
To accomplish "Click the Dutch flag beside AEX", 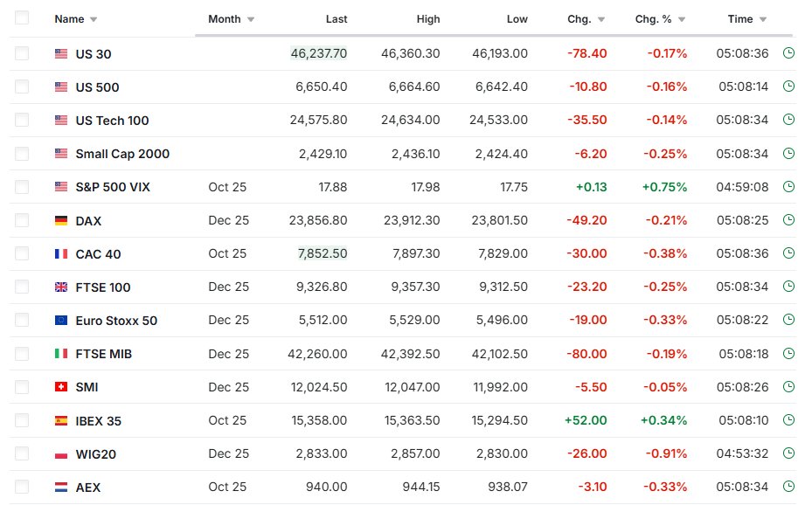I will coord(61,487).
